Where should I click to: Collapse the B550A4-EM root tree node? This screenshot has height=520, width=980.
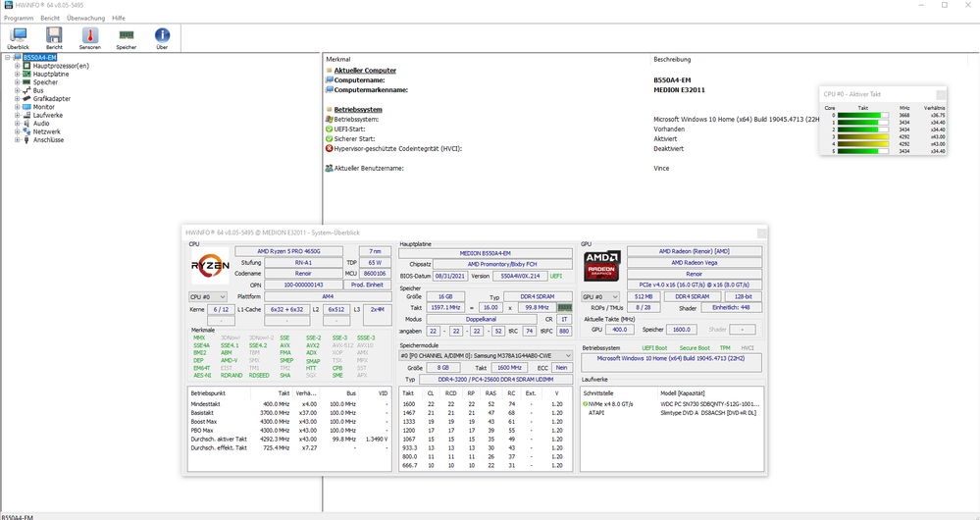point(8,58)
